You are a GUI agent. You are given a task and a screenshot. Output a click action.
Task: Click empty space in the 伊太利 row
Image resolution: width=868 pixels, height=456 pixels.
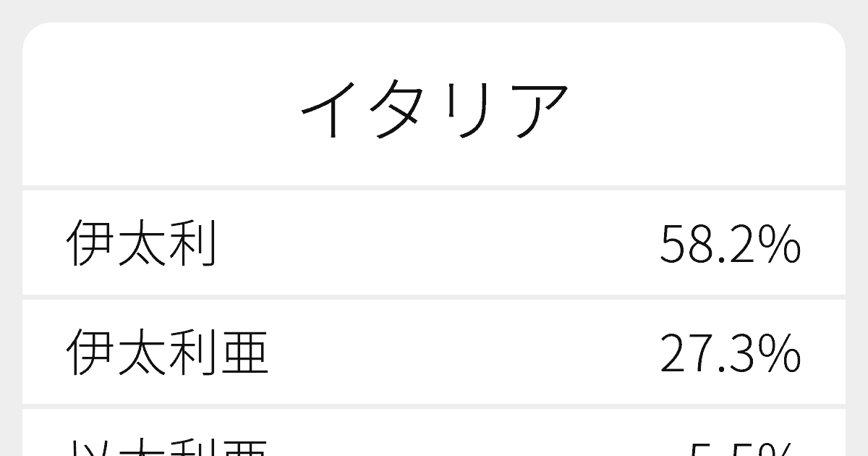click(x=434, y=245)
